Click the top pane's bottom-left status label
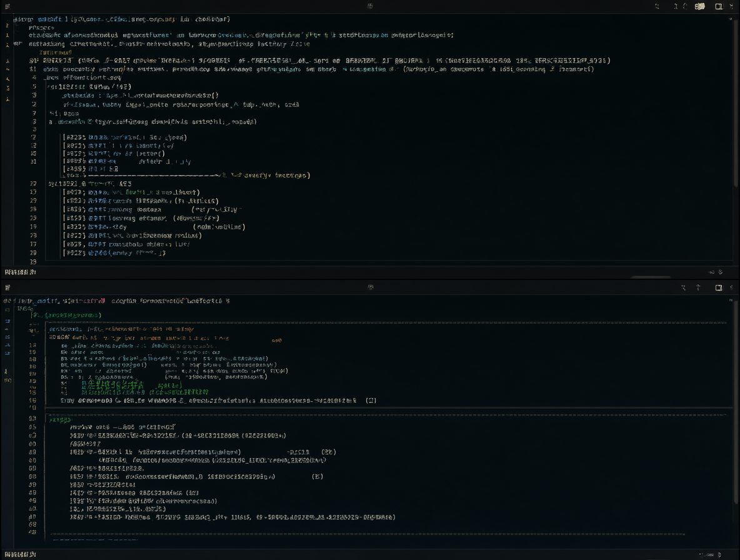The height and width of the screenshot is (560, 740). point(20,272)
